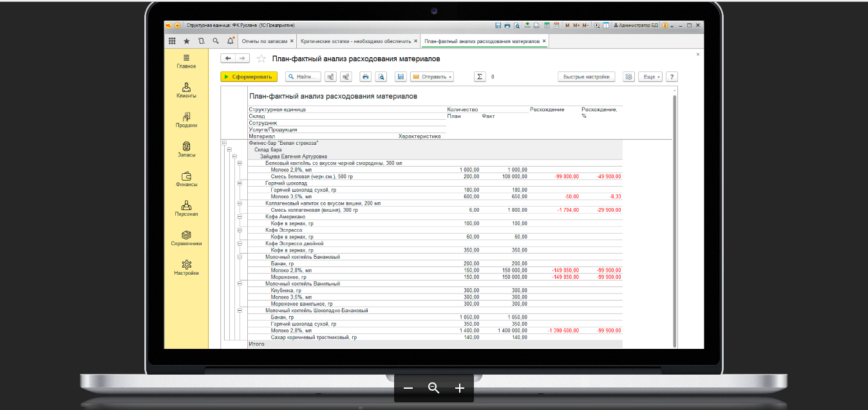The width and height of the screenshot is (868, 410).
Task: Add report to favorites with star
Action: 261,59
